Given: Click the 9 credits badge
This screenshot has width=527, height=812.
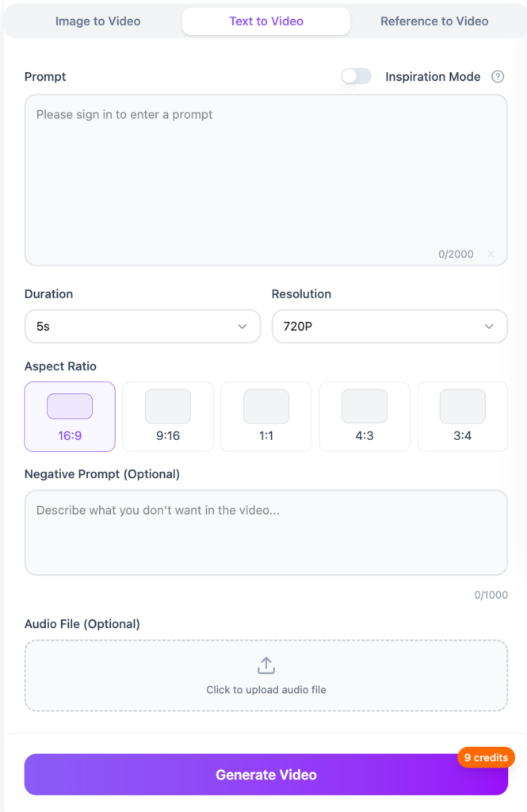Looking at the screenshot, I should pos(486,757).
